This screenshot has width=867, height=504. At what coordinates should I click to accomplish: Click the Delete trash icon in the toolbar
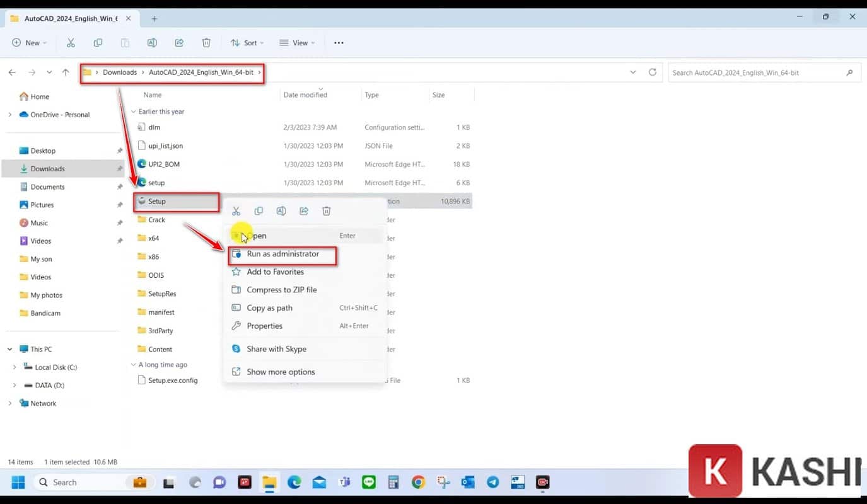coord(206,43)
